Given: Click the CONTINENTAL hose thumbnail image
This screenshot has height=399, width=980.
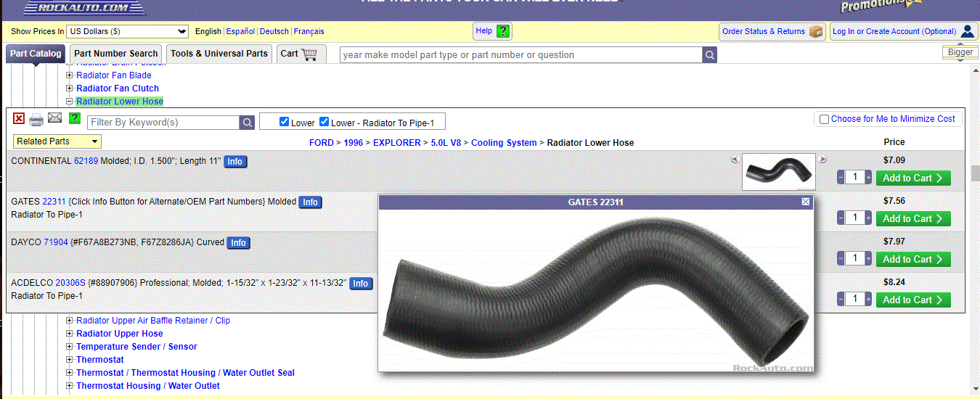Looking at the screenshot, I should [x=779, y=172].
